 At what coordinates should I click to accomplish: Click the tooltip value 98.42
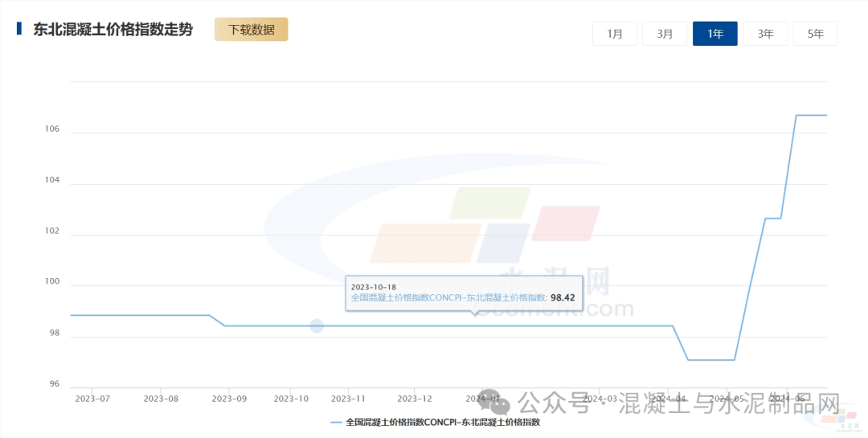point(563,298)
